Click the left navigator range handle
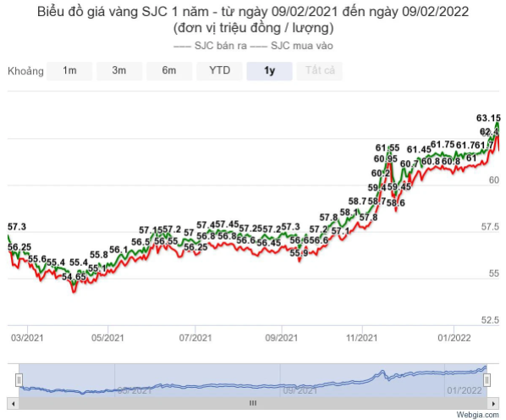The height and width of the screenshot is (420, 506). (x=19, y=380)
